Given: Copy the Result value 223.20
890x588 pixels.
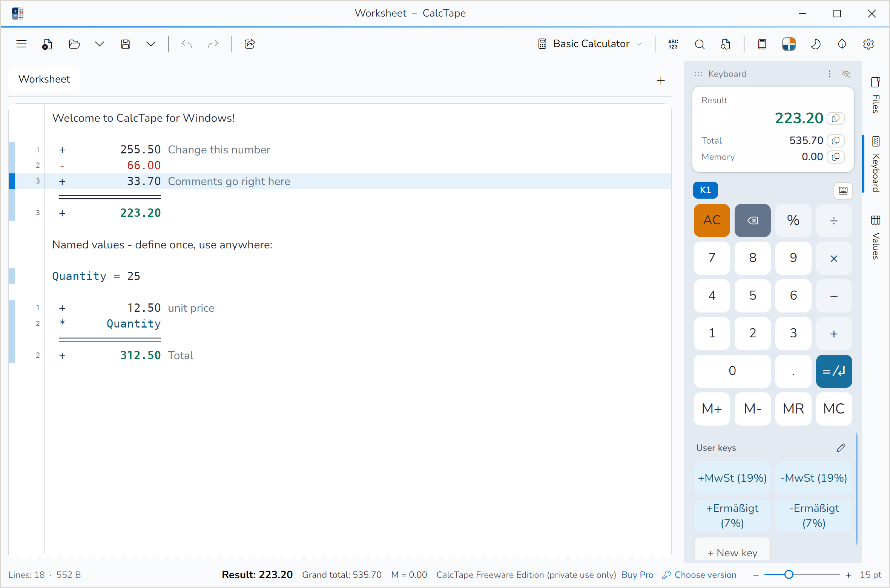Looking at the screenshot, I should point(836,118).
